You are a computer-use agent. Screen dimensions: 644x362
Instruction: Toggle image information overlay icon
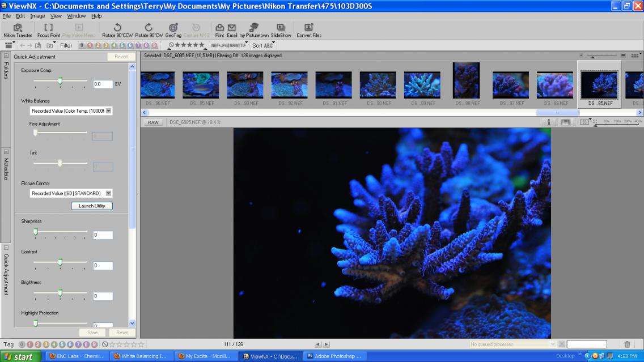pyautogui.click(x=548, y=122)
